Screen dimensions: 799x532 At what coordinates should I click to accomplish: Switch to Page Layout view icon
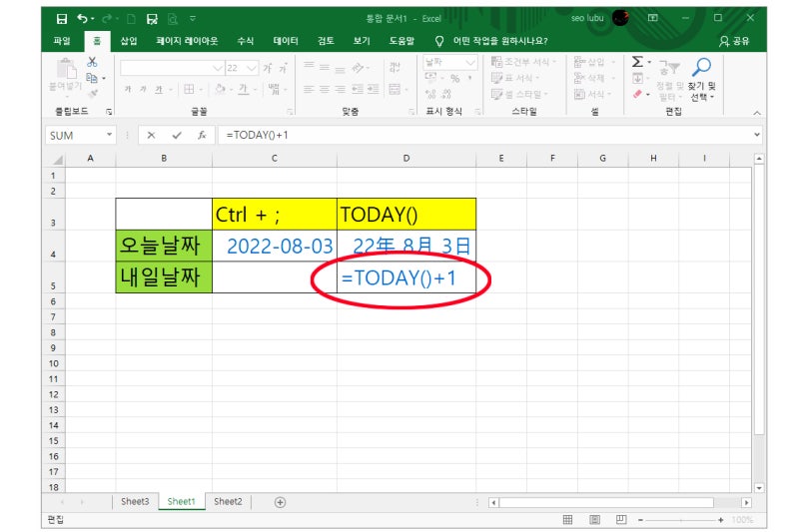pos(594,520)
